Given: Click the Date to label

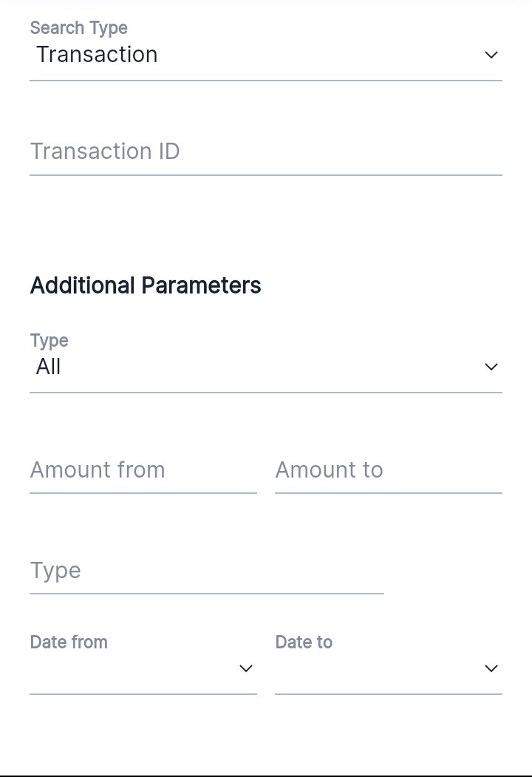Looking at the screenshot, I should [x=304, y=642].
